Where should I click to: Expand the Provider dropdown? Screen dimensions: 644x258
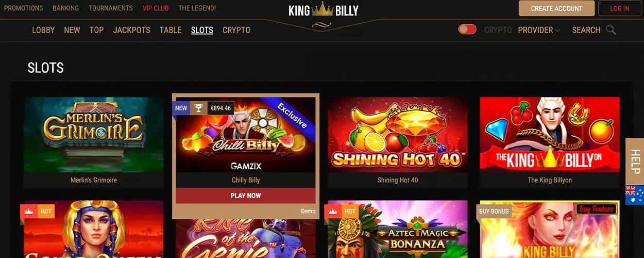click(x=539, y=30)
